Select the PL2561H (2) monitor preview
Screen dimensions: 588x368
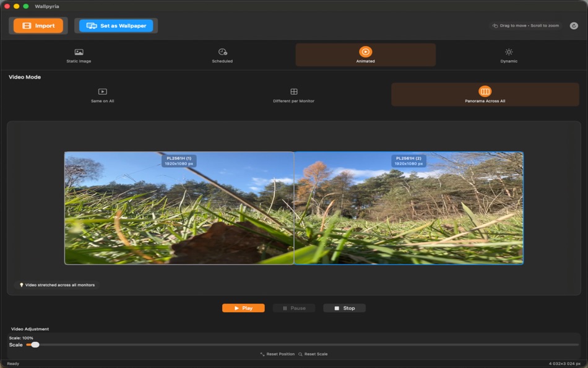pyautogui.click(x=409, y=208)
